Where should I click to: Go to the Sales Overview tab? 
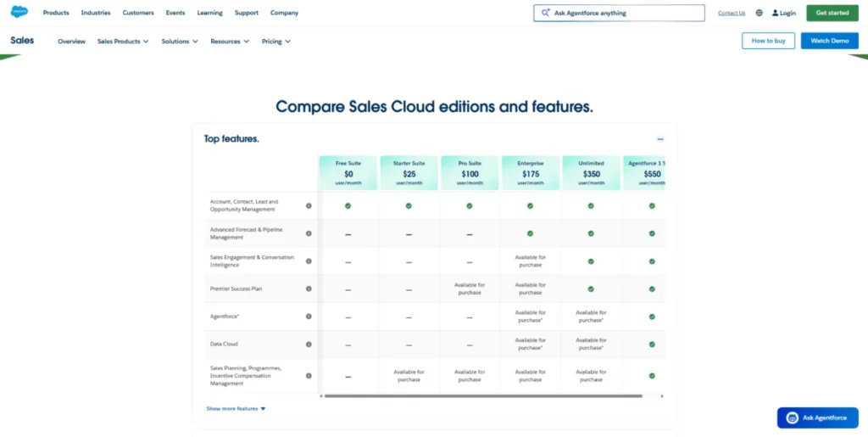(x=71, y=41)
